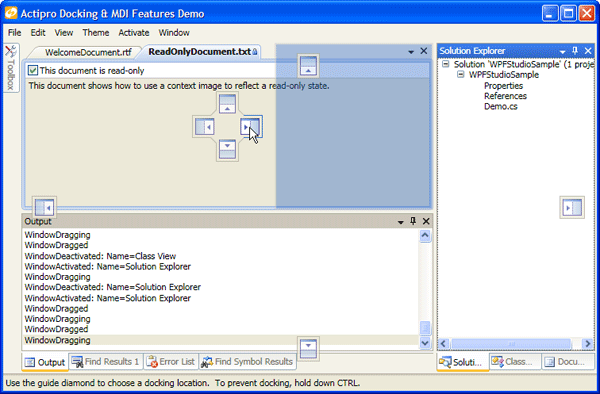
Task: Open the File menu
Action: (x=15, y=33)
